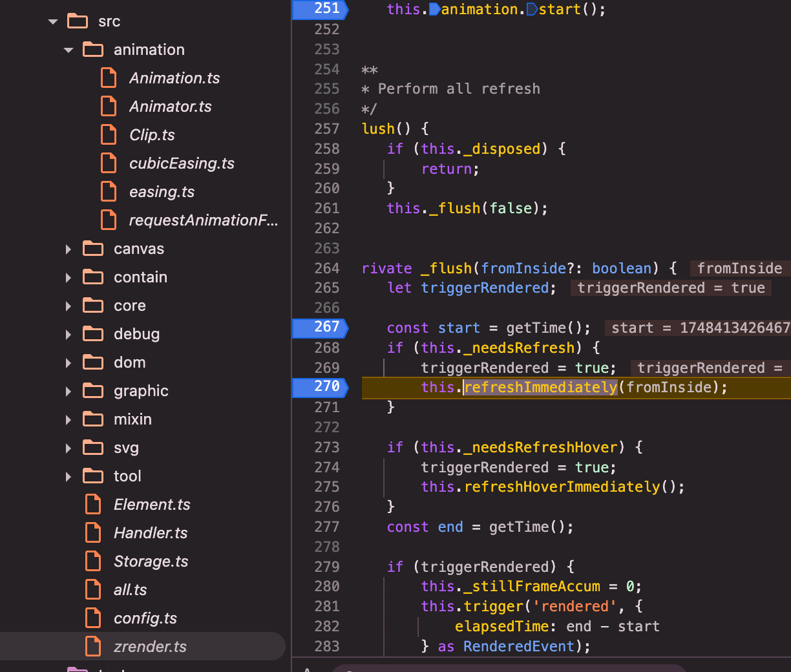Click the svg folder icon

[x=93, y=448]
